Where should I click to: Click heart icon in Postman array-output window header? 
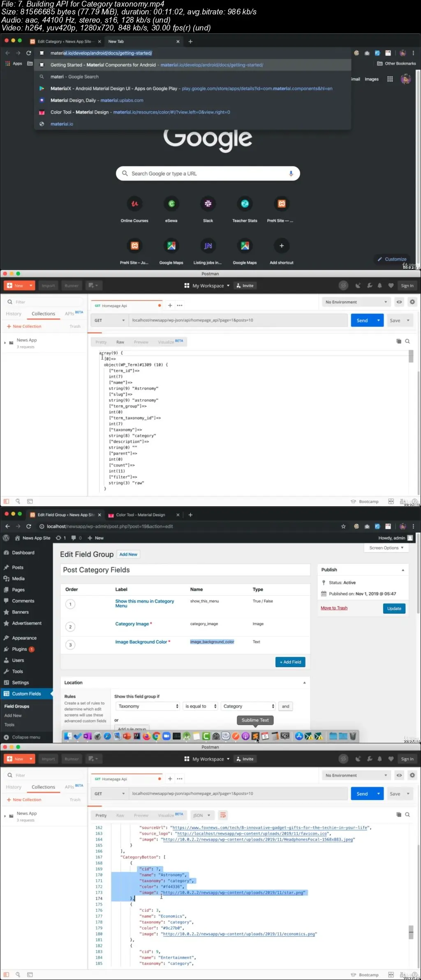click(391, 286)
